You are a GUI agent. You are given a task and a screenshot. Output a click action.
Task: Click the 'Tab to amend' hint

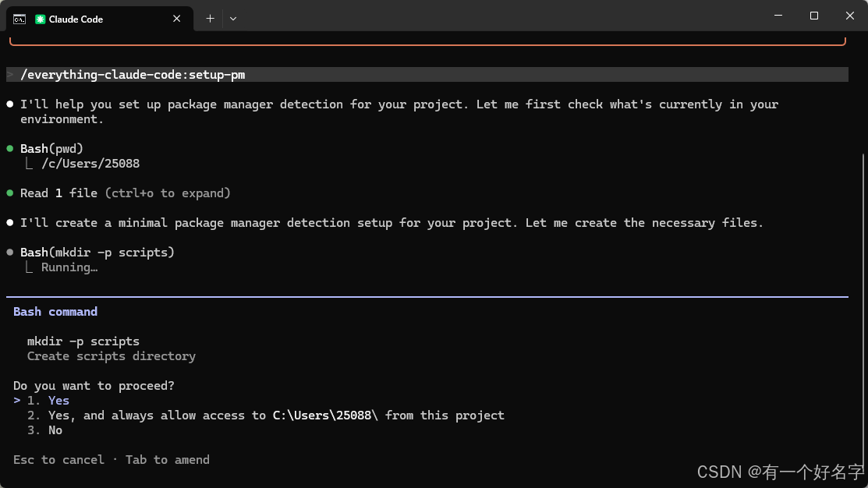click(167, 460)
